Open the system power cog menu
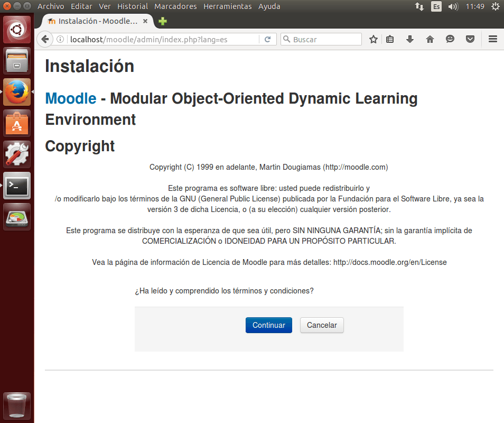Image resolution: width=504 pixels, height=423 pixels. pyautogui.click(x=496, y=6)
